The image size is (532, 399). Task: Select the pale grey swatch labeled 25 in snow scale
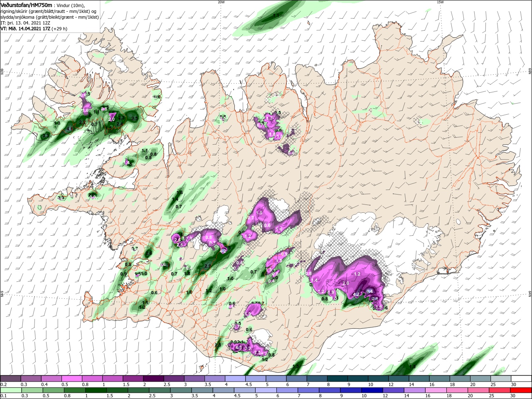501,379
